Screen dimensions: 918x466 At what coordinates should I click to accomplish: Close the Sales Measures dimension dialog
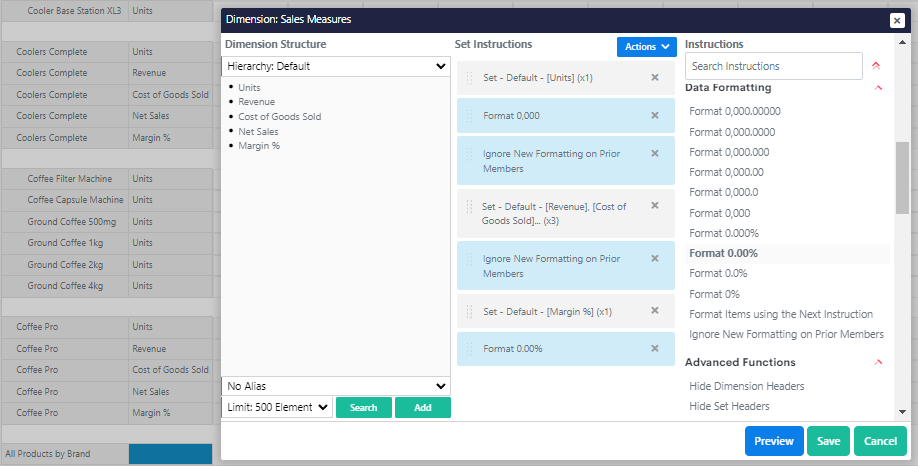pos(896,20)
